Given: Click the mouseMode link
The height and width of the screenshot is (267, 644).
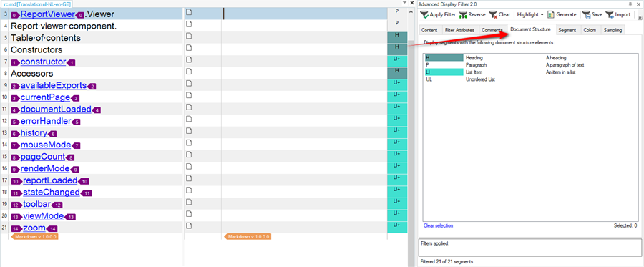Looking at the screenshot, I should [46, 145].
